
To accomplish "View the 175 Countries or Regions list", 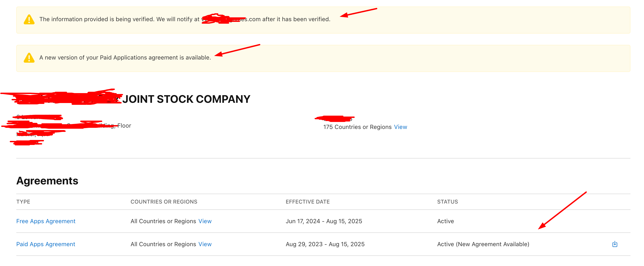I will 401,127.
